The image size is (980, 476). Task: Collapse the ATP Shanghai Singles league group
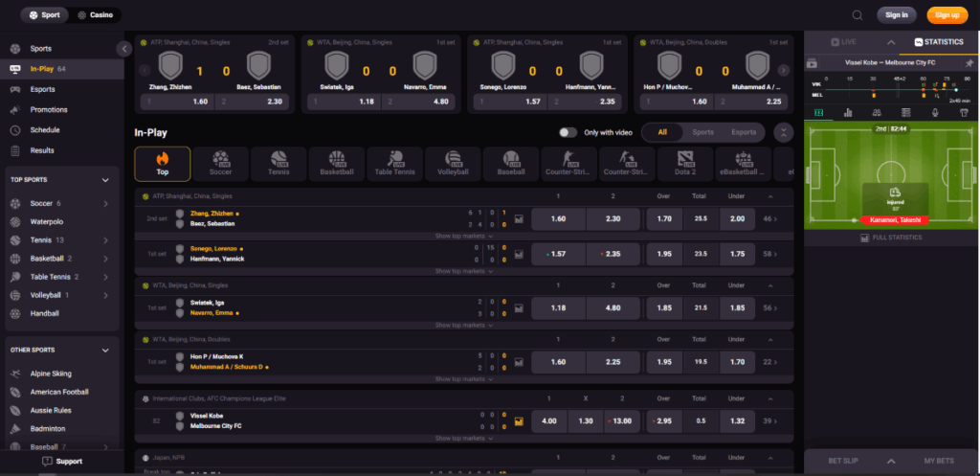tap(768, 196)
